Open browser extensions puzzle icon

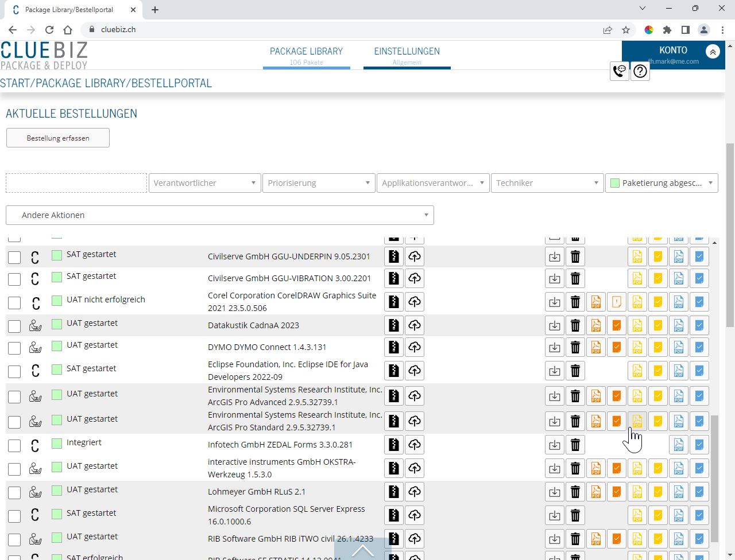pos(667,30)
